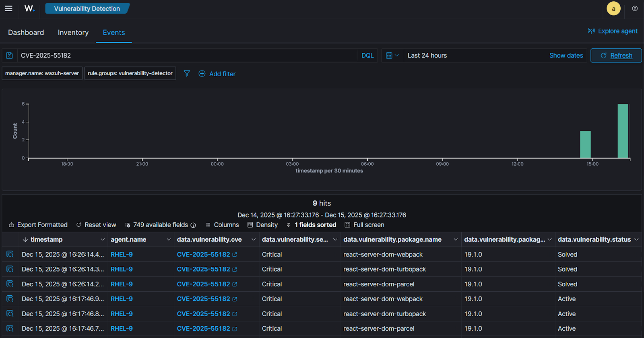Click Last 24 hours time range
Image resolution: width=644 pixels, height=338 pixels.
[427, 56]
